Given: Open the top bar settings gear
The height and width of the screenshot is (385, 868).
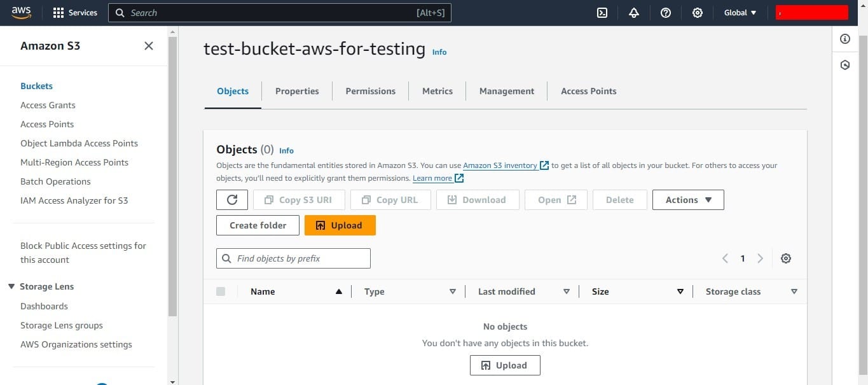Looking at the screenshot, I should [x=698, y=13].
